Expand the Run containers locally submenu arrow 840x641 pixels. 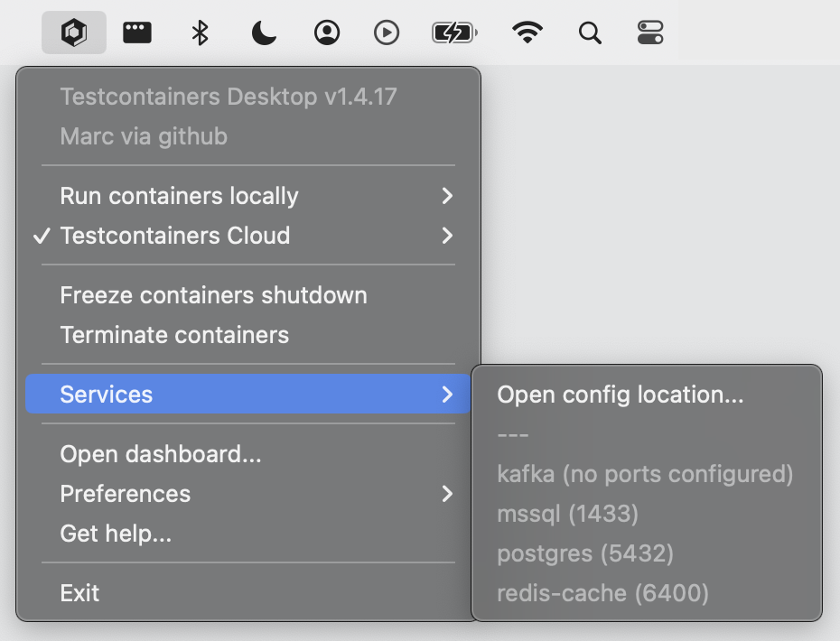click(x=447, y=196)
